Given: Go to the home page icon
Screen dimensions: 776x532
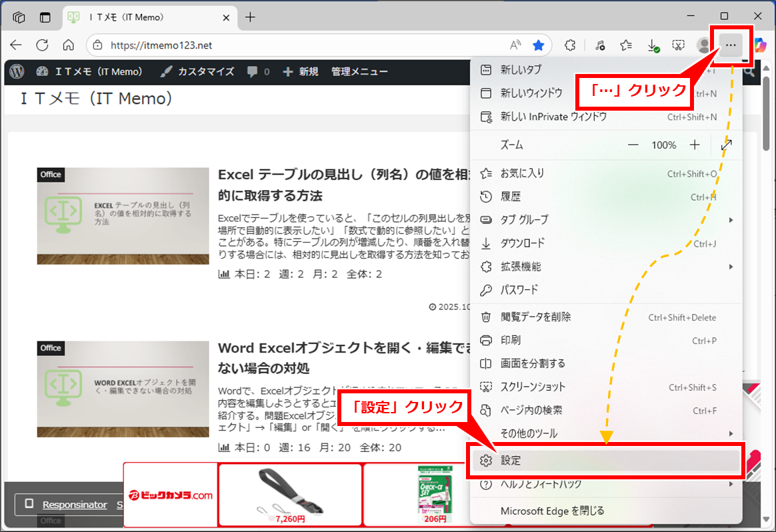Looking at the screenshot, I should (x=68, y=45).
